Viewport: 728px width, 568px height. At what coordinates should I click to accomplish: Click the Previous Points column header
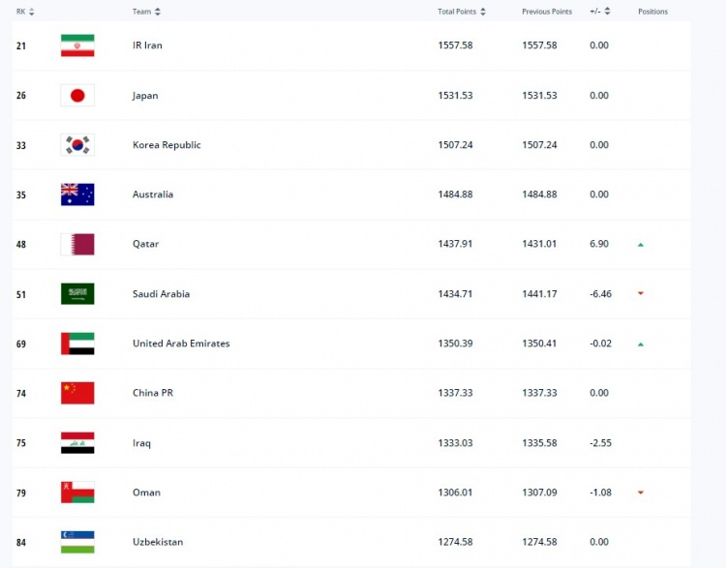click(547, 12)
